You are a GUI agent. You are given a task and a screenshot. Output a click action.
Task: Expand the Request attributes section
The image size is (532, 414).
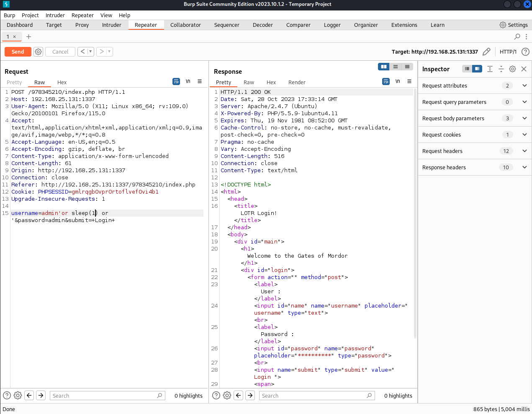(524, 85)
